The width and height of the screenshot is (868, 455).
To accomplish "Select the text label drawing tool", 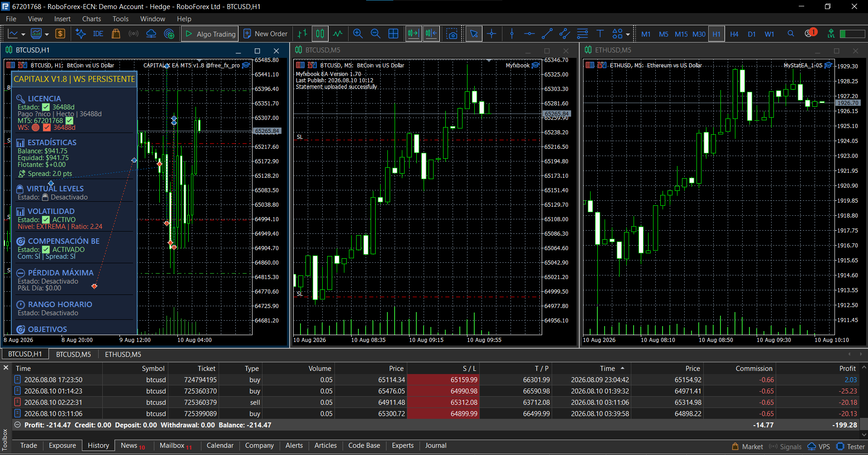I will coord(600,34).
